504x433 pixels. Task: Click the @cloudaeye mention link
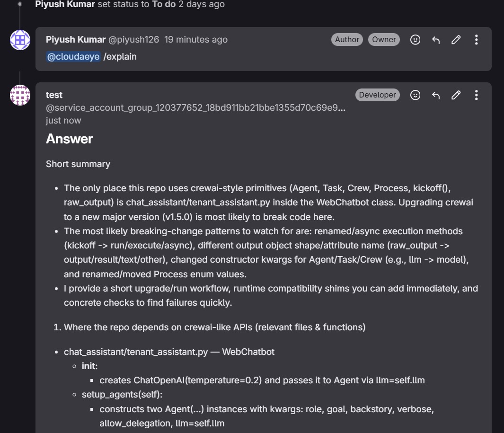tap(73, 57)
